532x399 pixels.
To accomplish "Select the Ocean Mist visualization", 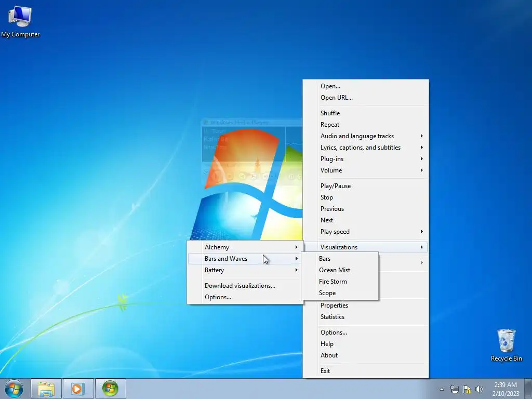I will pyautogui.click(x=340, y=270).
